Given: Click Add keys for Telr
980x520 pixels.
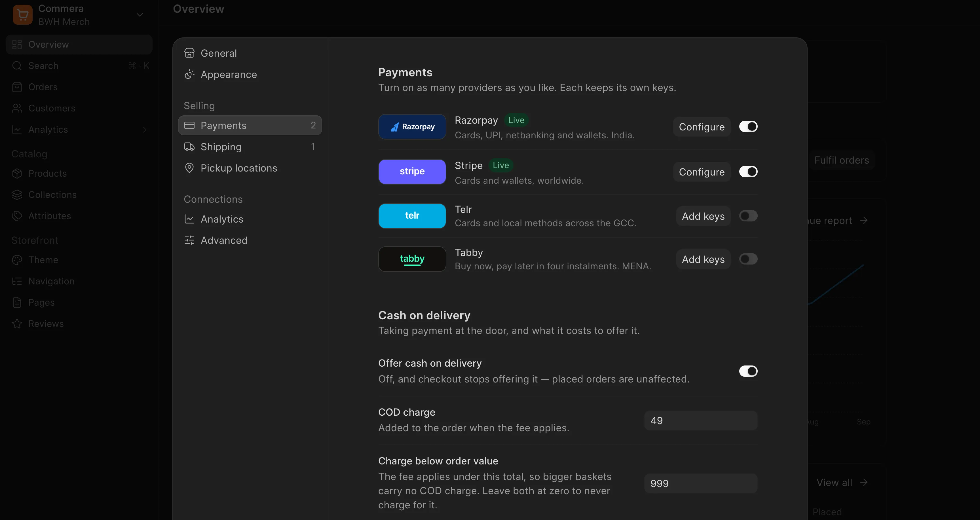Looking at the screenshot, I should coord(703,216).
